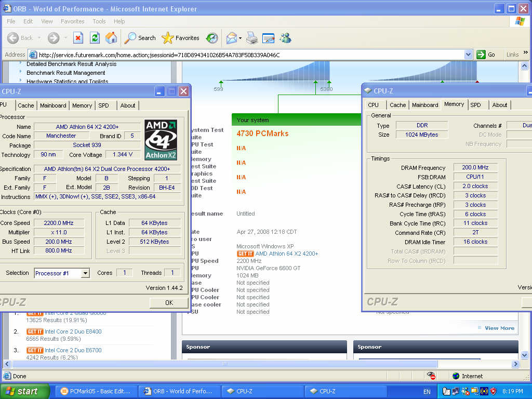Switch to ORB World of Performance taskbar item

click(x=179, y=391)
